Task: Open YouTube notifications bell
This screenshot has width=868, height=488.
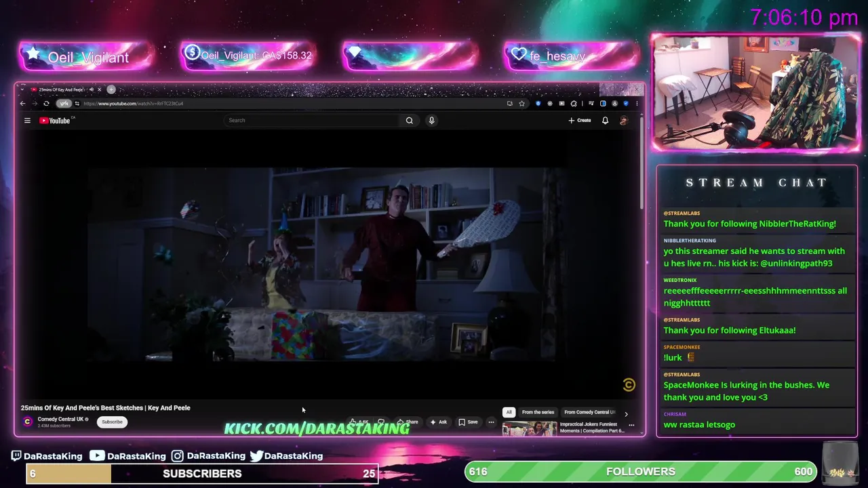Action: click(x=605, y=121)
